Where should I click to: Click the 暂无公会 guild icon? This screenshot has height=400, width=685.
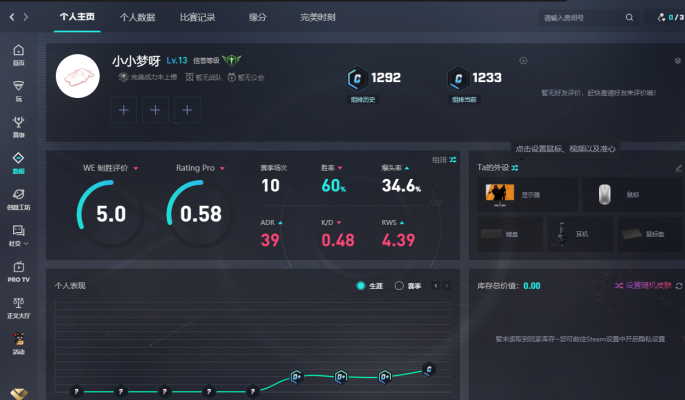(232, 77)
